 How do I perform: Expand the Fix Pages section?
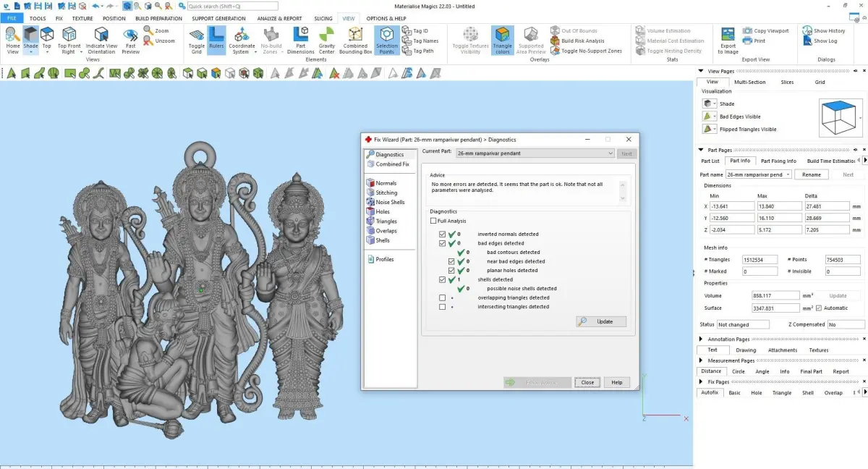pos(702,381)
